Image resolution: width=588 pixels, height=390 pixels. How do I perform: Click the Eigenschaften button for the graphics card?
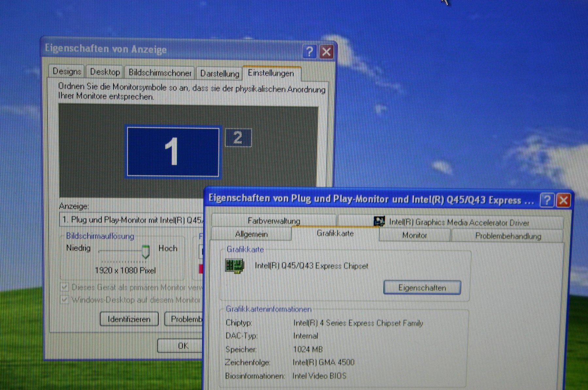[422, 288]
